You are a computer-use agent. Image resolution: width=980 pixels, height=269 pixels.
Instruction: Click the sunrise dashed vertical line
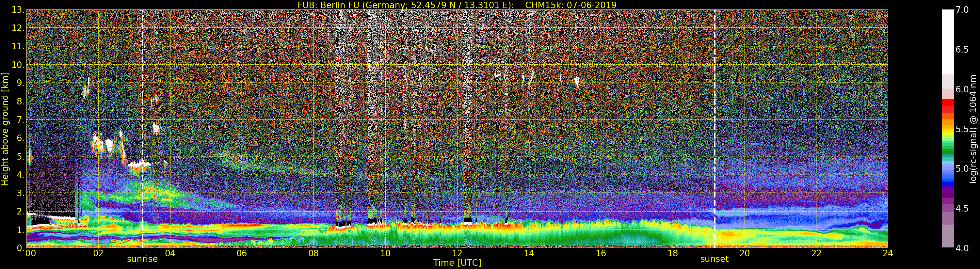point(142,129)
